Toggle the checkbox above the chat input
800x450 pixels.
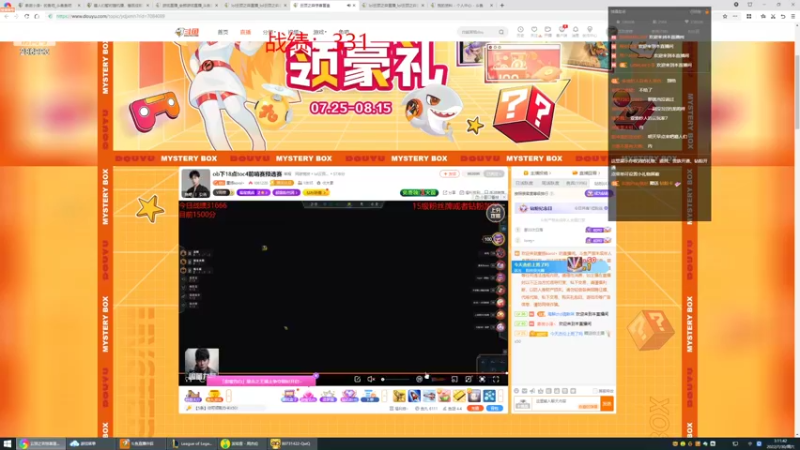pos(594,391)
